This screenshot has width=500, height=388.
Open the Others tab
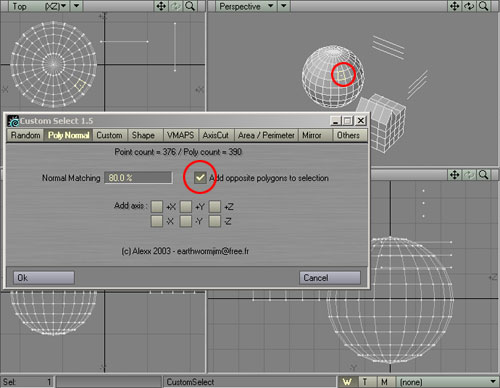tap(349, 135)
